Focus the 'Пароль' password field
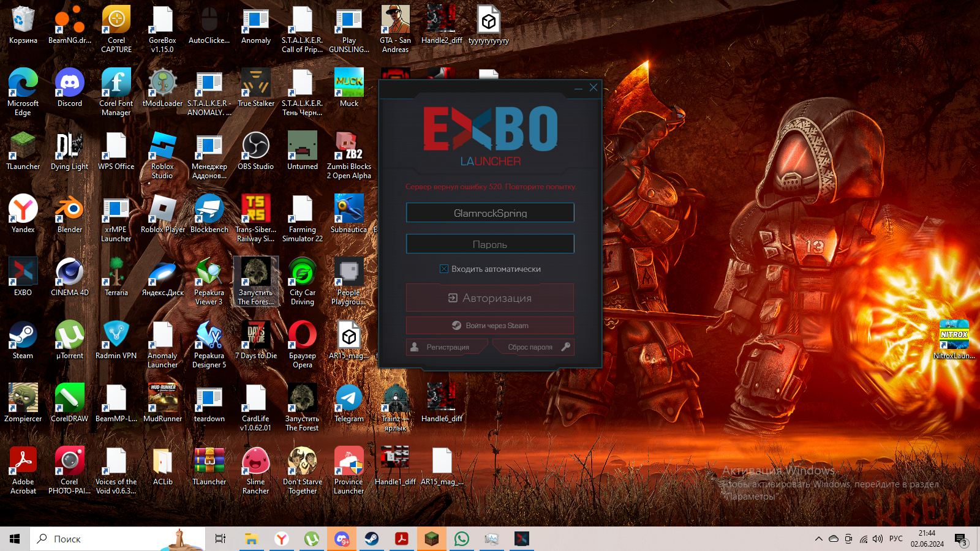The height and width of the screenshot is (551, 980). click(x=490, y=244)
